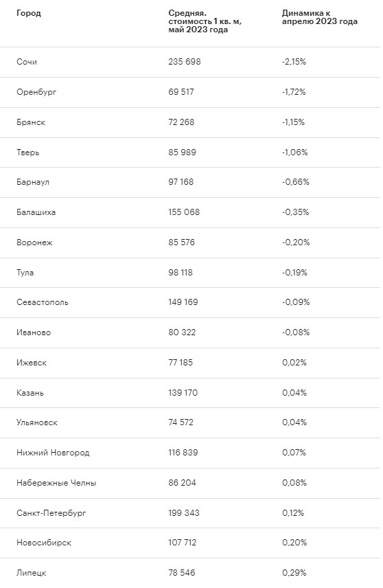383x588 pixels.
Task: Select the Брянск row name
Action: (x=31, y=122)
